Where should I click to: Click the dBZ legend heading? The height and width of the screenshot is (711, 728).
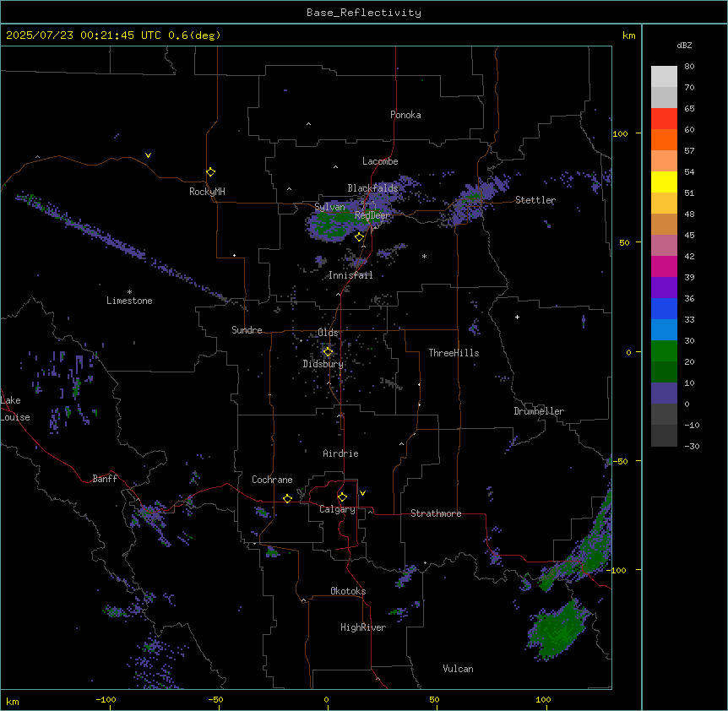[684, 46]
